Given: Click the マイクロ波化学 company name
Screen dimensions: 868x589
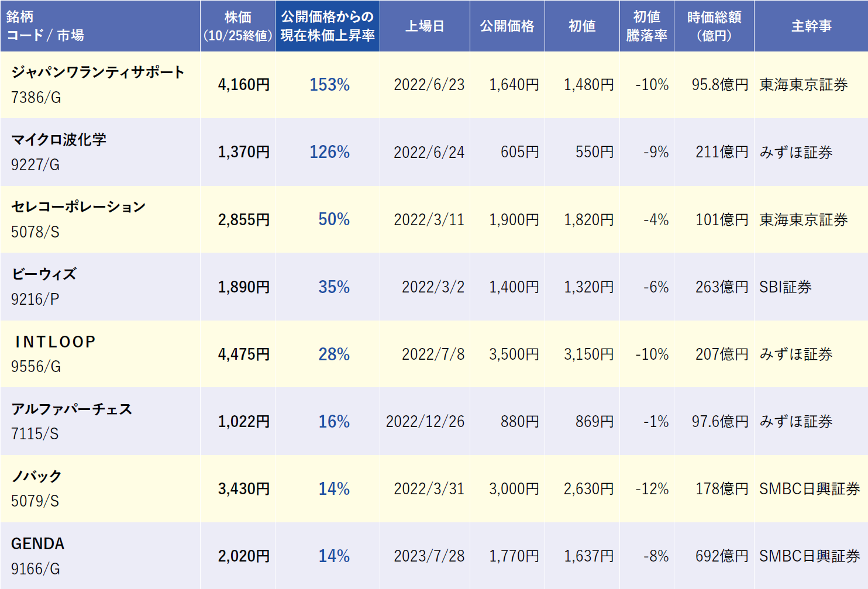Looking at the screenshot, I should (59, 139).
